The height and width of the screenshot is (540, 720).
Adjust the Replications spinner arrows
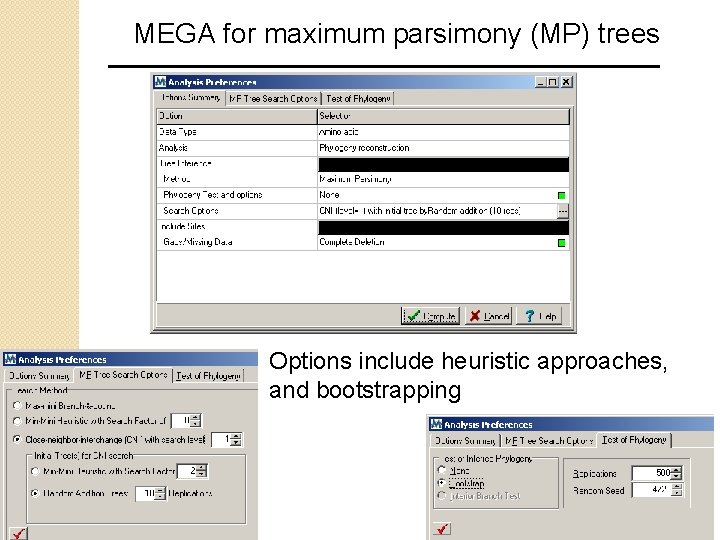click(677, 473)
